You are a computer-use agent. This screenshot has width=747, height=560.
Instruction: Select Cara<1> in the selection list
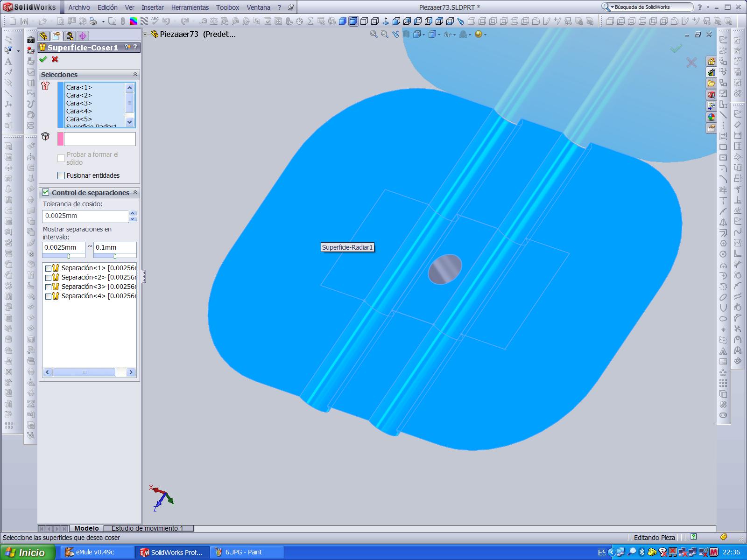click(79, 87)
